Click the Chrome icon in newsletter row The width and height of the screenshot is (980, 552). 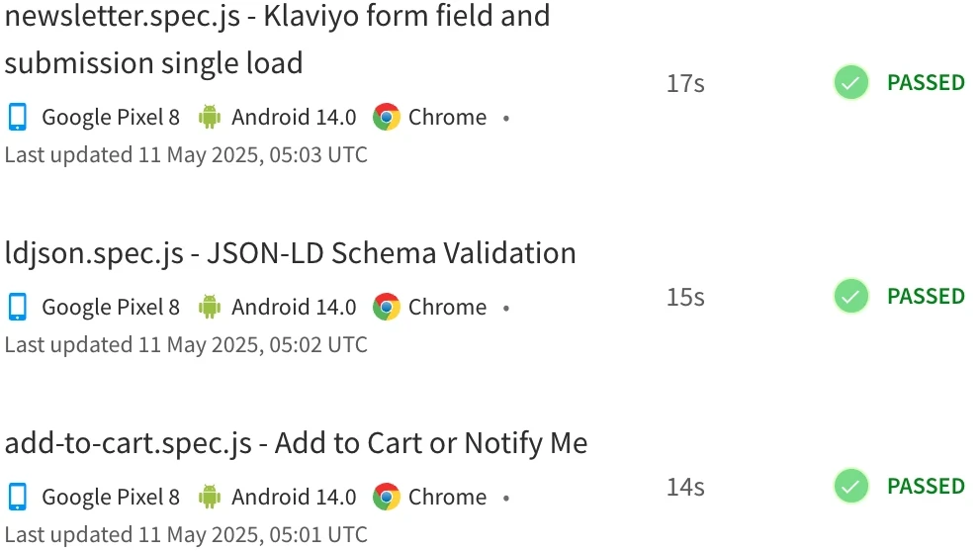387,117
